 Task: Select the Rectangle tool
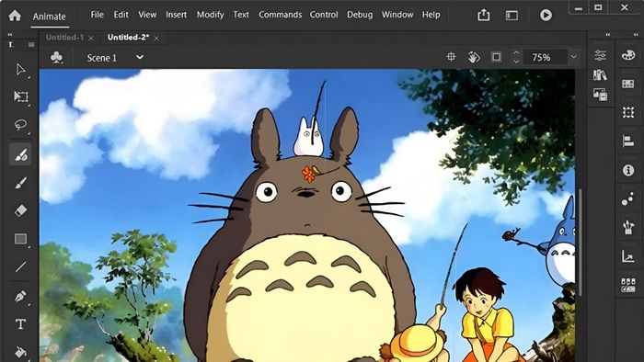tap(20, 239)
